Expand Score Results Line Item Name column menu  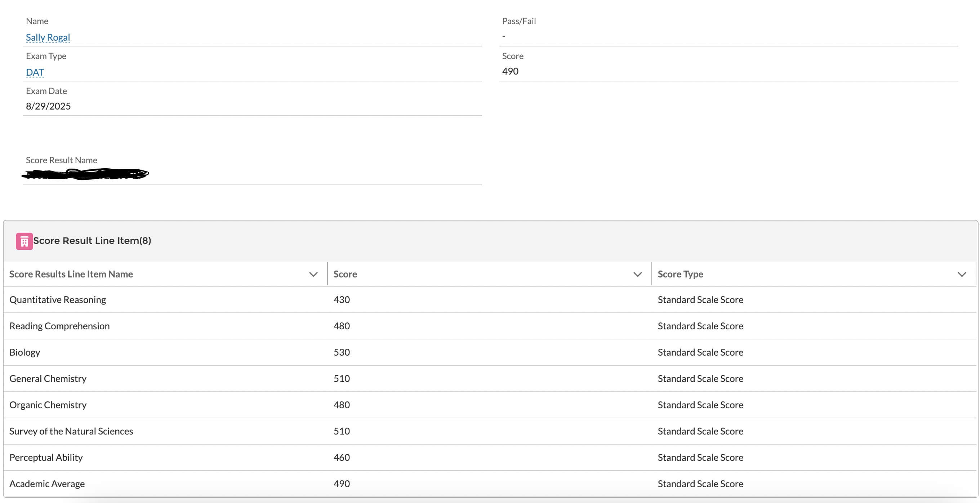click(x=313, y=274)
